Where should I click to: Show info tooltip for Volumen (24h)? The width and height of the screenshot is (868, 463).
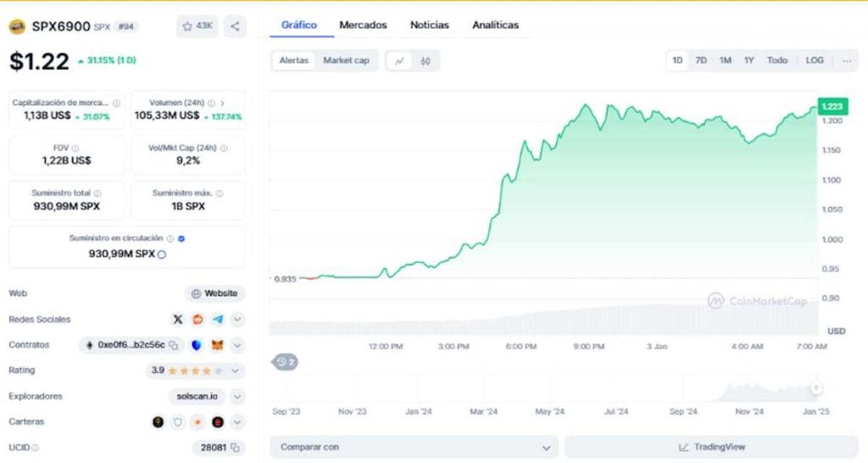(x=211, y=103)
